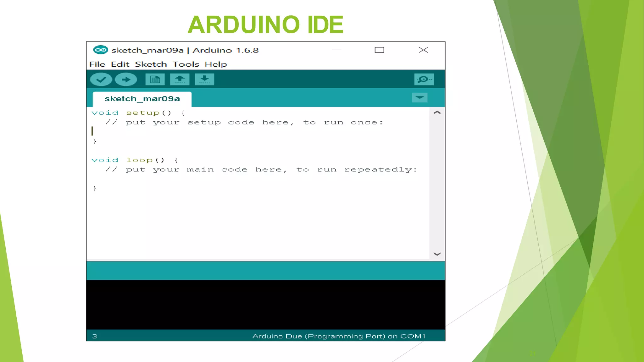This screenshot has height=362, width=644.
Task: Open the Help menu
Action: 216,64
